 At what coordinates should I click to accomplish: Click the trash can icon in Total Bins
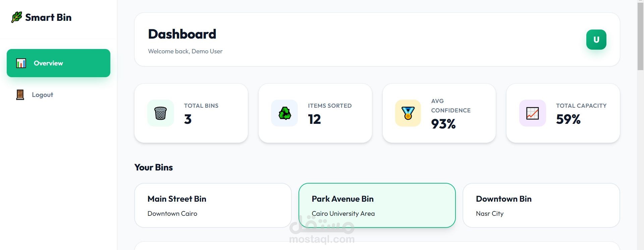pyautogui.click(x=160, y=113)
